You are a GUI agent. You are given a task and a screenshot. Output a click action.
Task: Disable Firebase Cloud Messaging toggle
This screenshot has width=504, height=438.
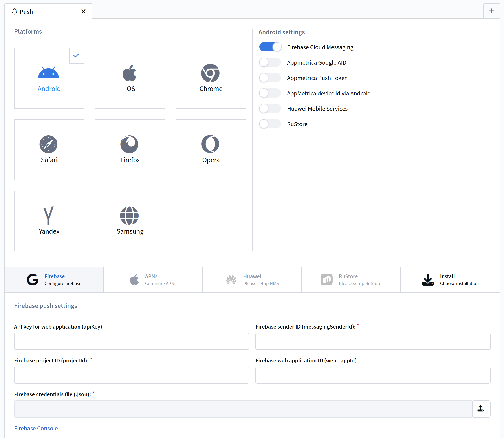click(270, 47)
